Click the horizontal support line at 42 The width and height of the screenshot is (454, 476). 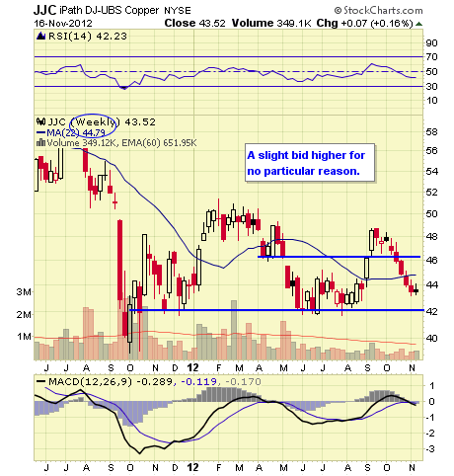276,310
